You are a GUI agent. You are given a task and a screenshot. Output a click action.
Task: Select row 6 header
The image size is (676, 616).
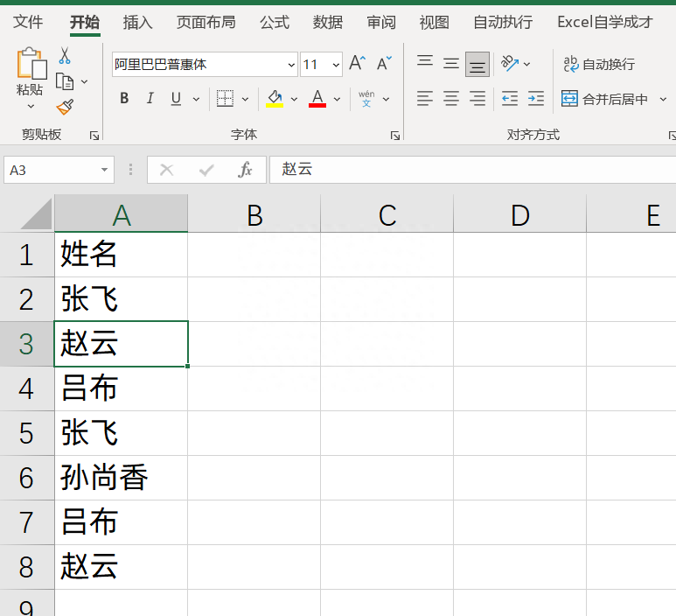click(27, 478)
